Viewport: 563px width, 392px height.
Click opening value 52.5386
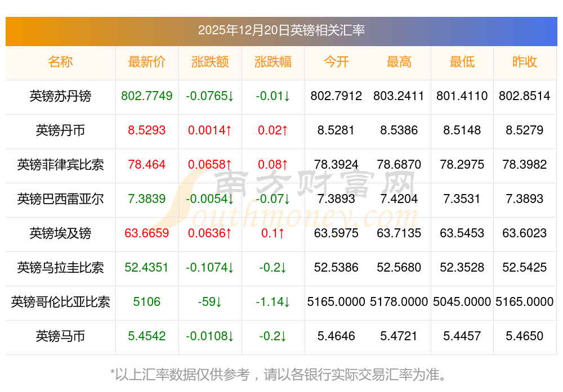tap(336, 268)
